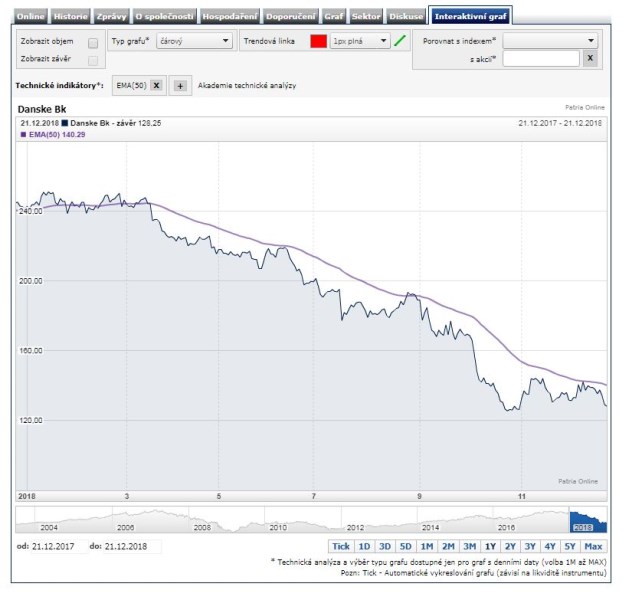Select the 1D time range
Viewport: 642px width, 600px height.
coord(365,546)
